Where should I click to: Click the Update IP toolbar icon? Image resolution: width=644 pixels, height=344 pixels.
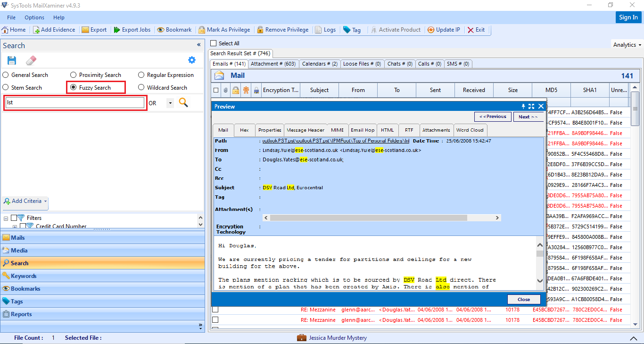[444, 29]
